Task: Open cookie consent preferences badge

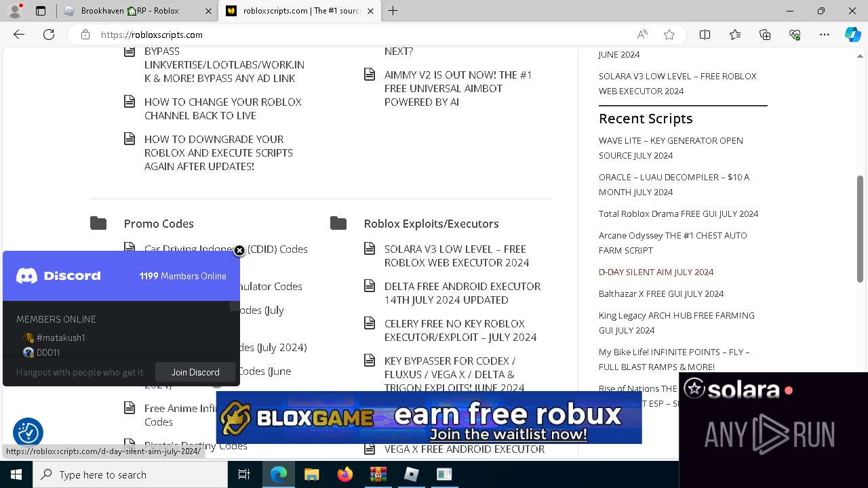Action: [28, 432]
